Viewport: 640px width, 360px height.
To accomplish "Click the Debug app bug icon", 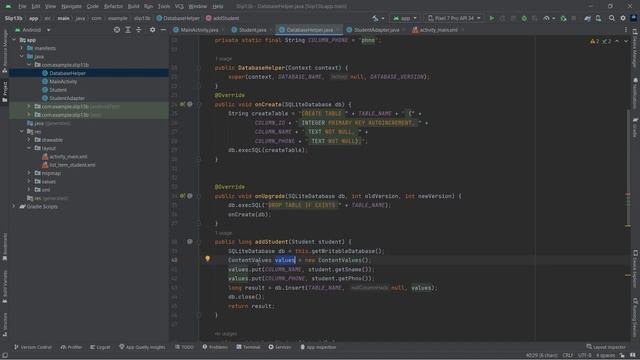I will click(524, 18).
